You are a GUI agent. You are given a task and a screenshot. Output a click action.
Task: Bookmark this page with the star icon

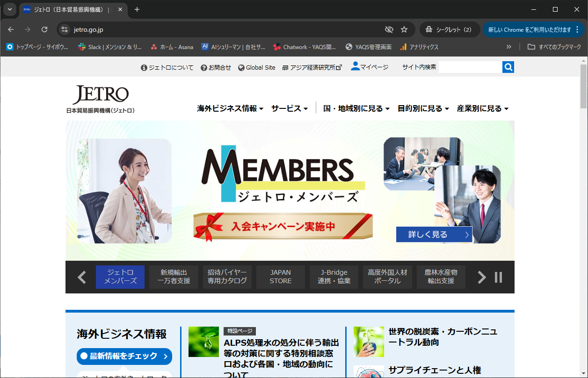tap(404, 29)
